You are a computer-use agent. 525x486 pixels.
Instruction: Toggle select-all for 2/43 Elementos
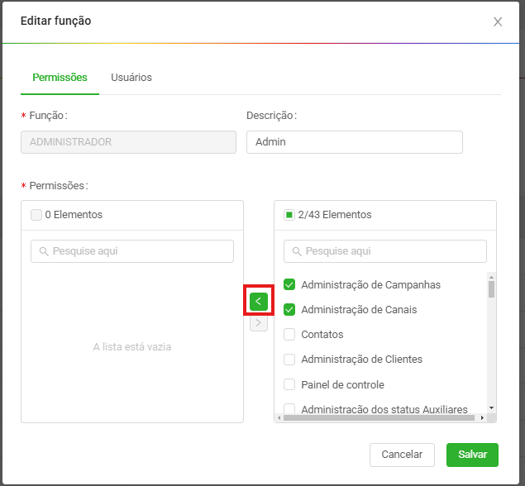tap(289, 215)
